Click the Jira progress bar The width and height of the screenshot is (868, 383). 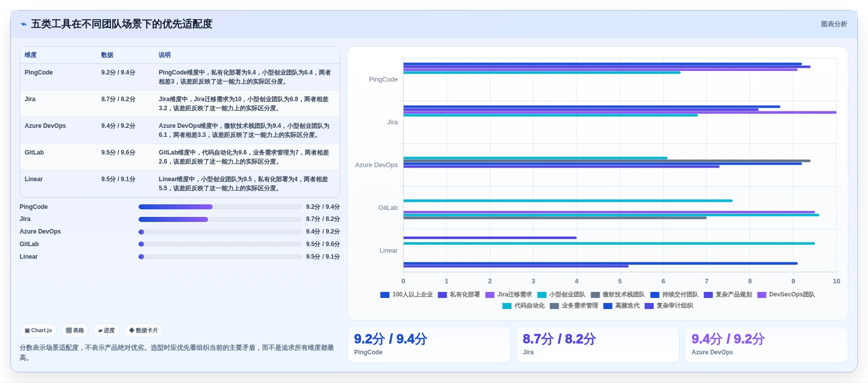pyautogui.click(x=220, y=219)
